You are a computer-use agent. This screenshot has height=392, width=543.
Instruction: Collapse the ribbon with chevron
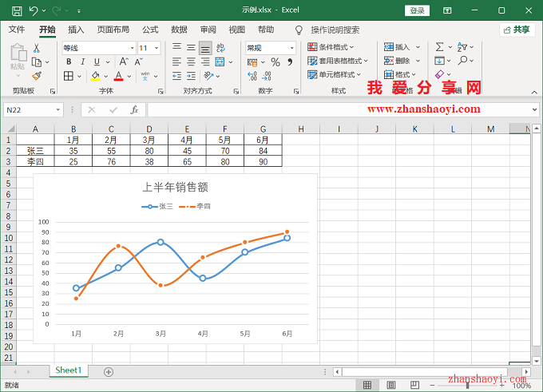point(534,92)
